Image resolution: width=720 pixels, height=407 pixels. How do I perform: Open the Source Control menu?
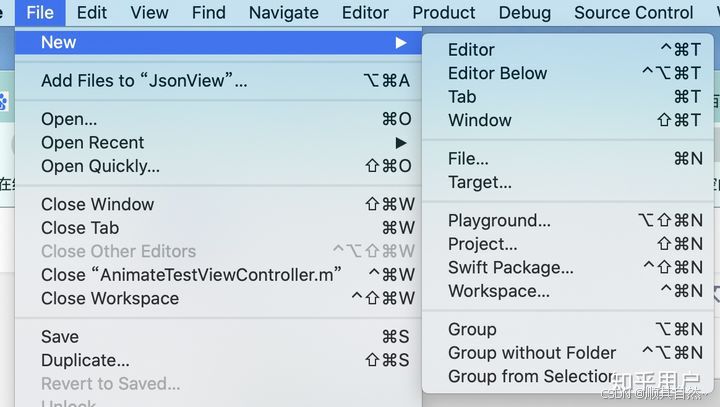[x=634, y=12]
